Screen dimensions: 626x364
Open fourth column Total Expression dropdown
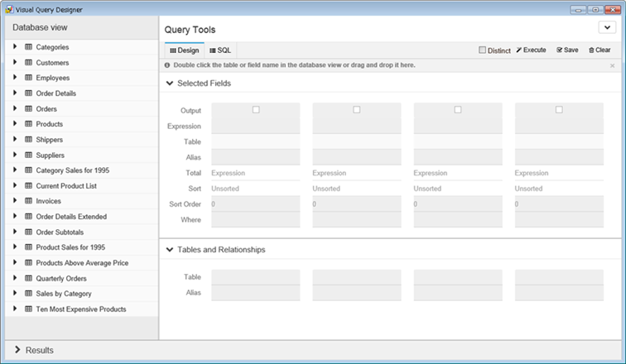(559, 173)
